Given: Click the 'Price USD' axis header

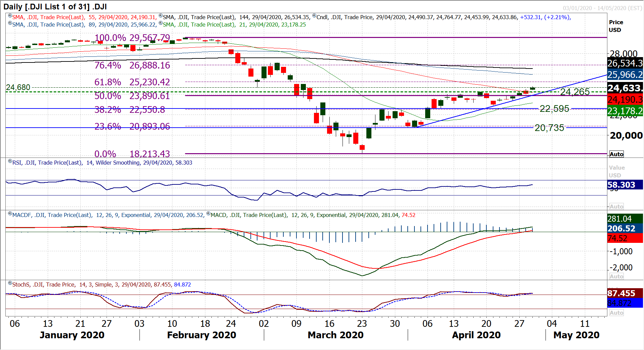Looking at the screenshot, I should 616,26.
